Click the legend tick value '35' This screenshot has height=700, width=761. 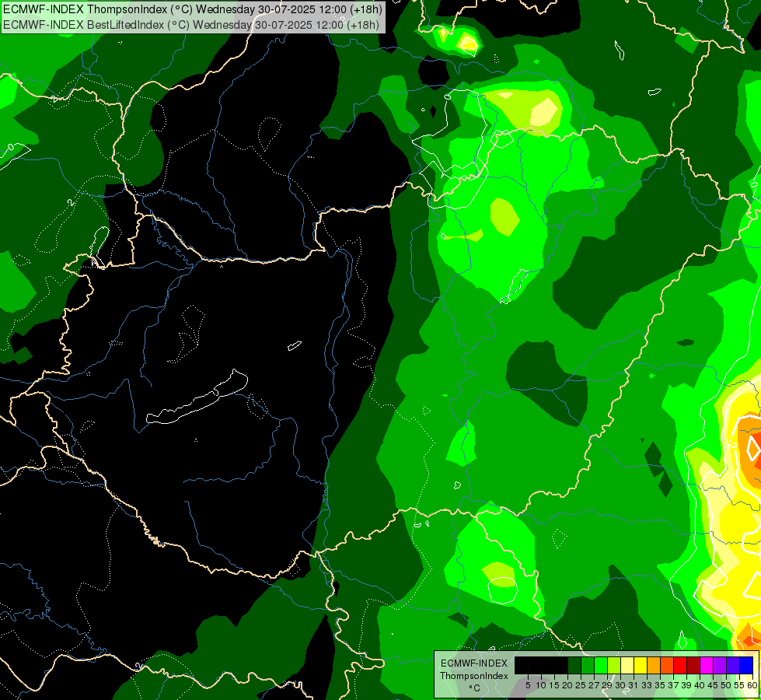660,685
